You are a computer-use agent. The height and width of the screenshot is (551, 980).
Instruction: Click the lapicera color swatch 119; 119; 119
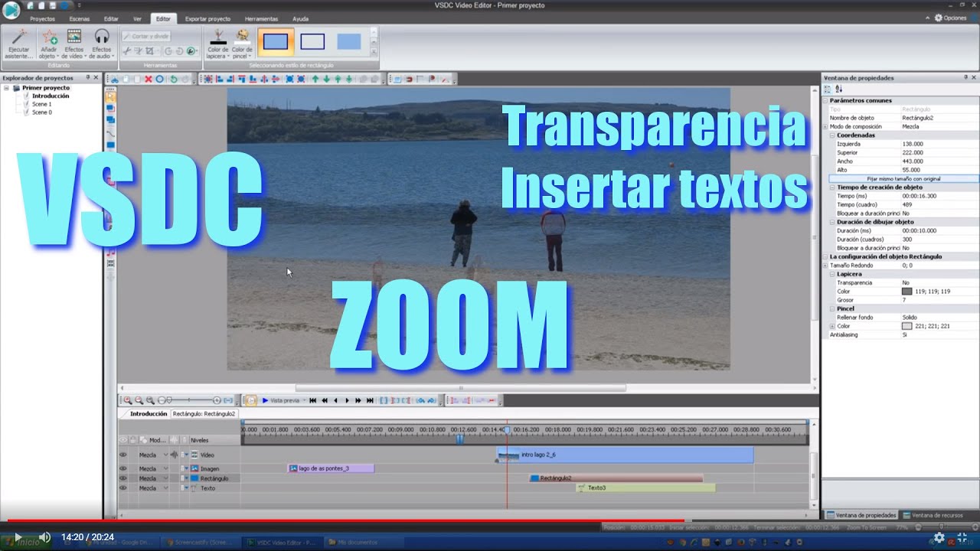point(907,292)
